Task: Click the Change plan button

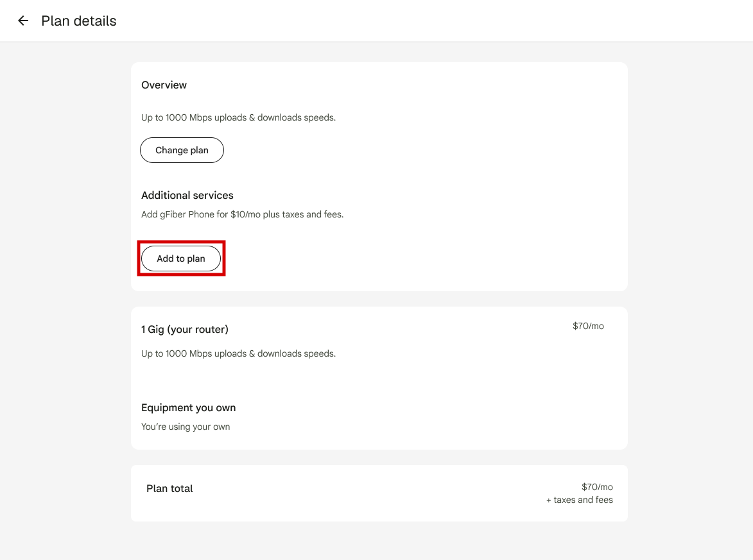Action: (182, 150)
